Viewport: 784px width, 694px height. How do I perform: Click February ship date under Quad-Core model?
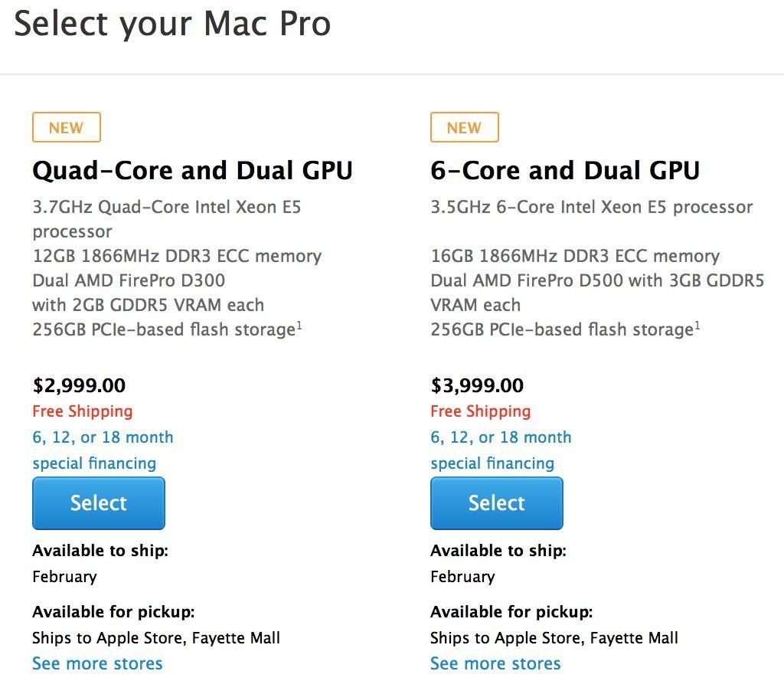tap(64, 577)
